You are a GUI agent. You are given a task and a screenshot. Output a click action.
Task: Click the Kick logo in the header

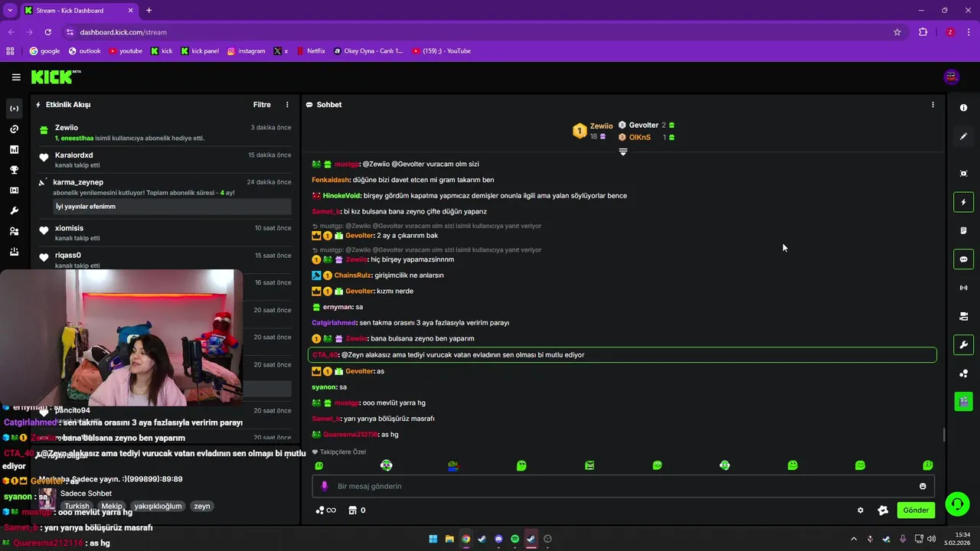pos(55,77)
